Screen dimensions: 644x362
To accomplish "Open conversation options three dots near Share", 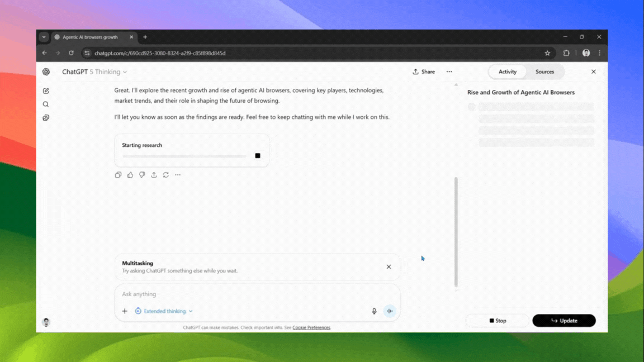I will [x=449, y=72].
